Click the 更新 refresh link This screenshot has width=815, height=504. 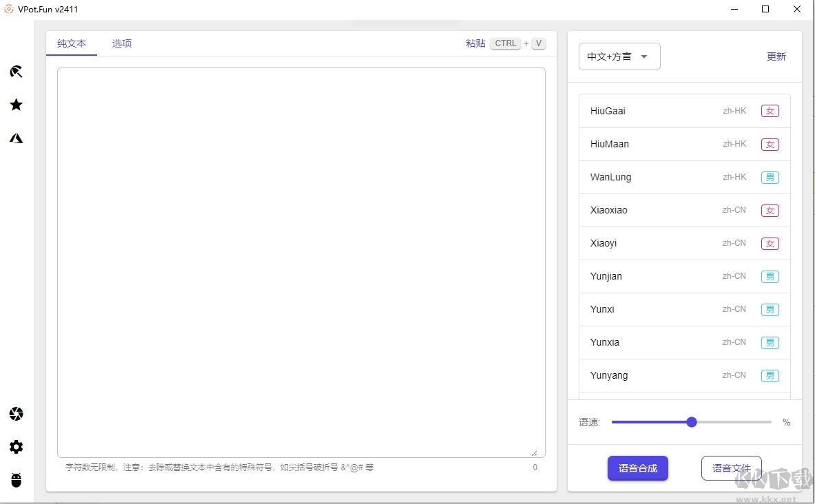pyautogui.click(x=776, y=56)
